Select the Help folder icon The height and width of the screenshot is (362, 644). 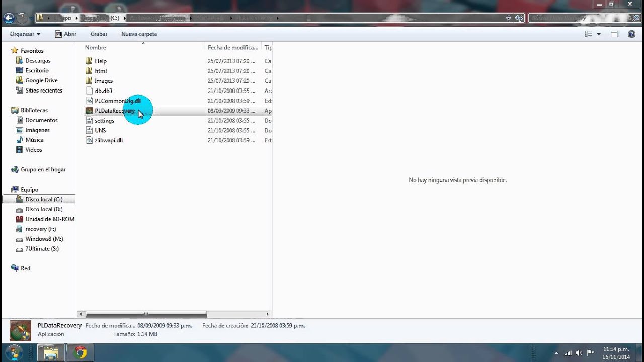89,61
